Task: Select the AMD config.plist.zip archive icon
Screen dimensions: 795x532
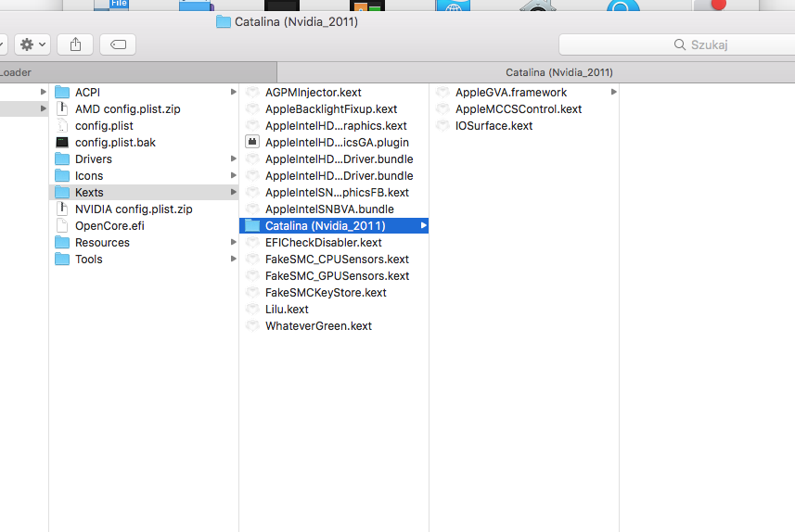Action: pos(62,109)
